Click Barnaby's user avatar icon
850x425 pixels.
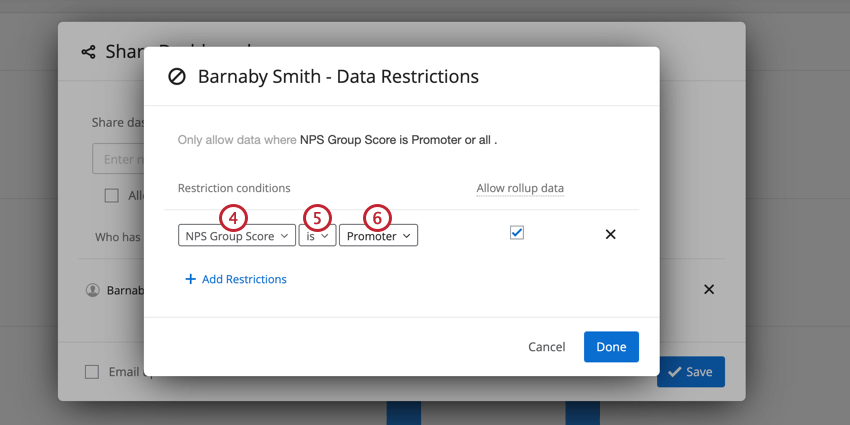[93, 290]
